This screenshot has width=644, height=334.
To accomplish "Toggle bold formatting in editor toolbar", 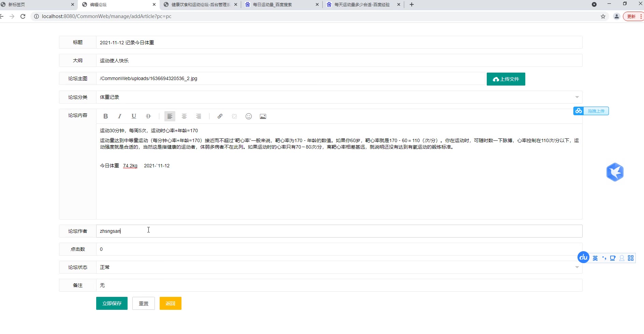I will click(105, 116).
